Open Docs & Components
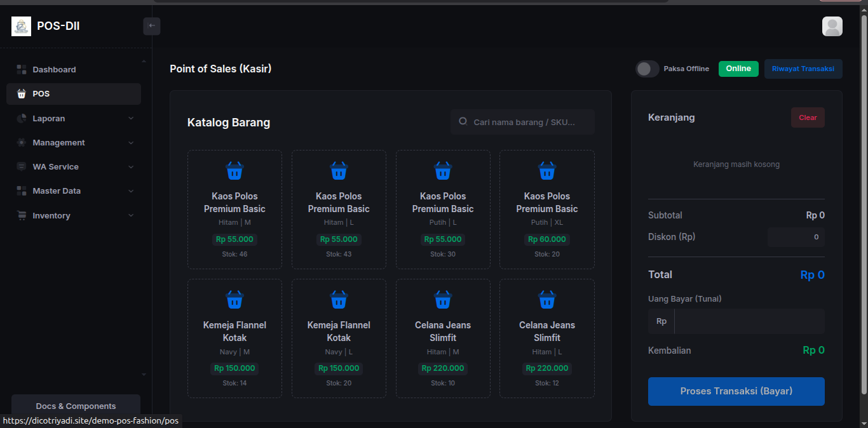 76,406
